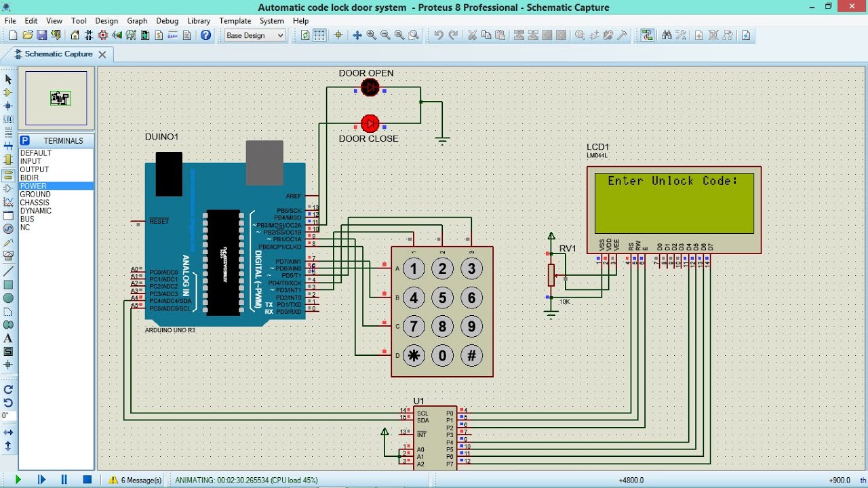Select the Terminals Mode tool

coord(8,175)
